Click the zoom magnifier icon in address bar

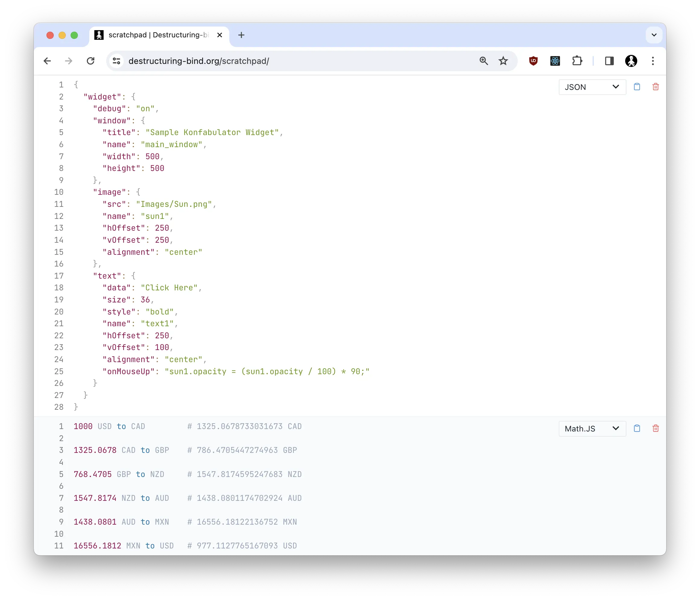pyautogui.click(x=483, y=61)
